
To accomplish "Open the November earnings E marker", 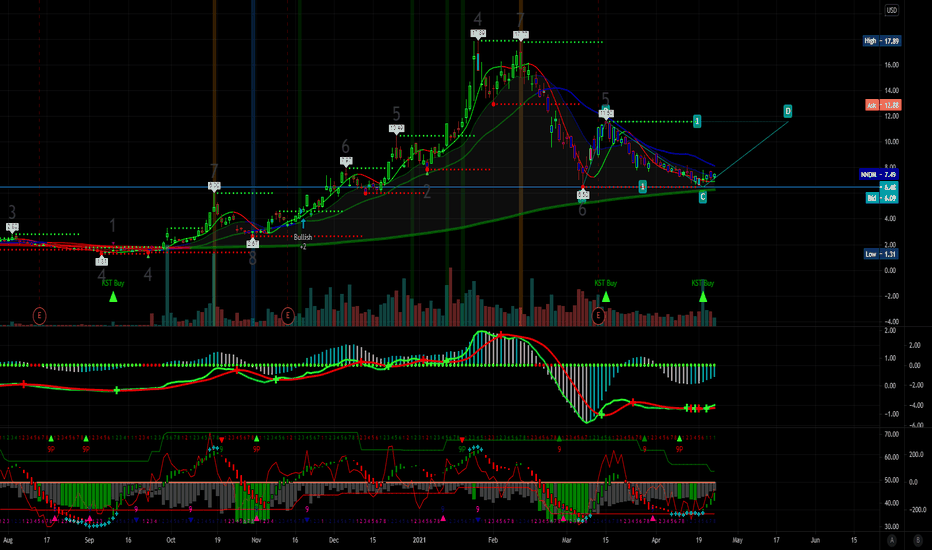I will click(288, 315).
